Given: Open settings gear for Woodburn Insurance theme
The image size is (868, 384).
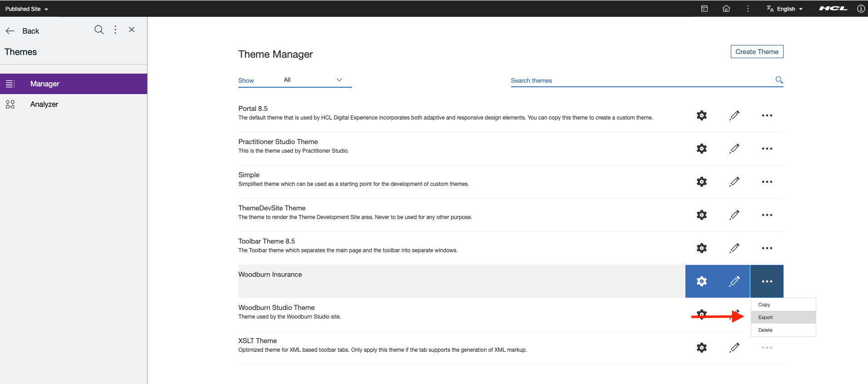Looking at the screenshot, I should (x=702, y=281).
